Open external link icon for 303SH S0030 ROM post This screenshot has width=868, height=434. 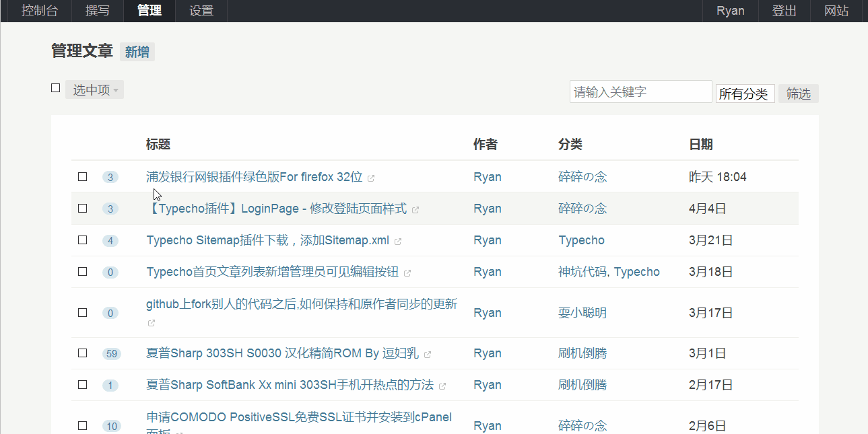428,355
